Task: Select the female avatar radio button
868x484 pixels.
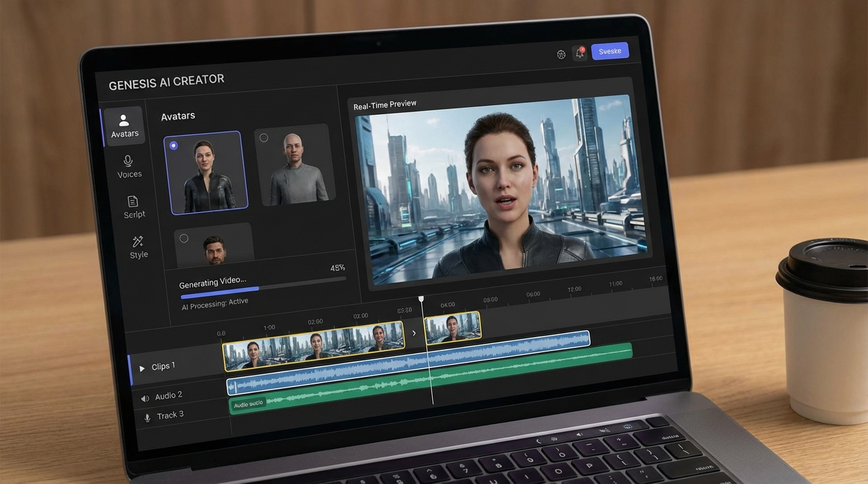Action: click(173, 146)
